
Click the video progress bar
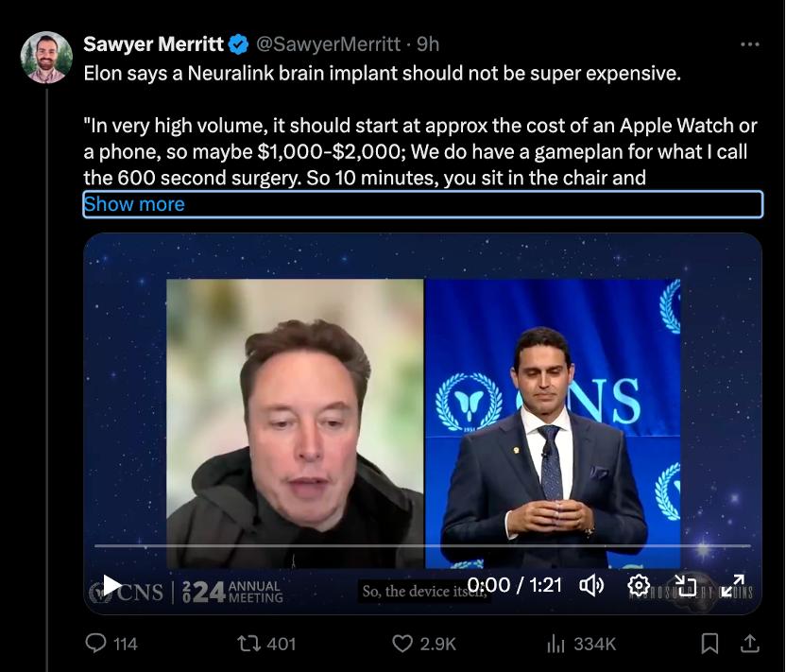pos(422,546)
